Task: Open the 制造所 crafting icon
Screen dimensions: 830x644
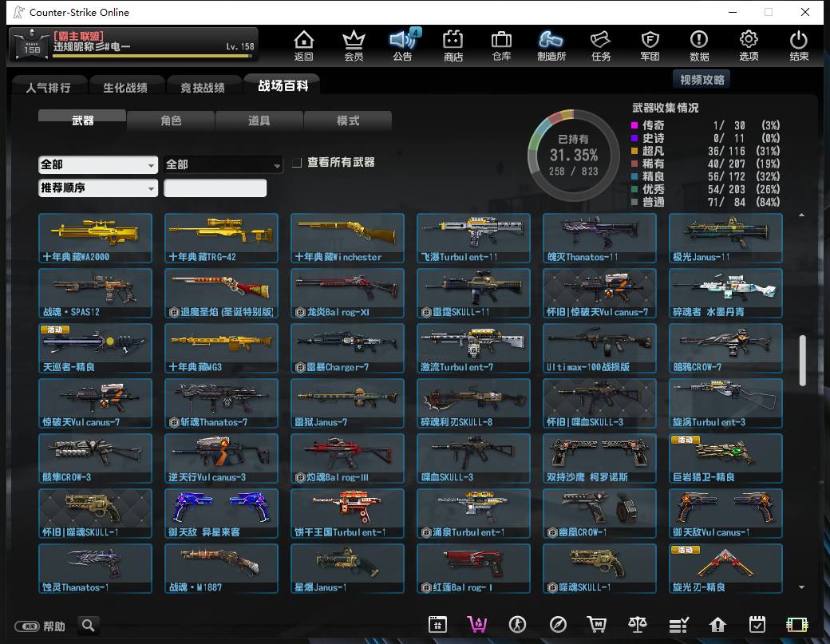Action: click(551, 45)
